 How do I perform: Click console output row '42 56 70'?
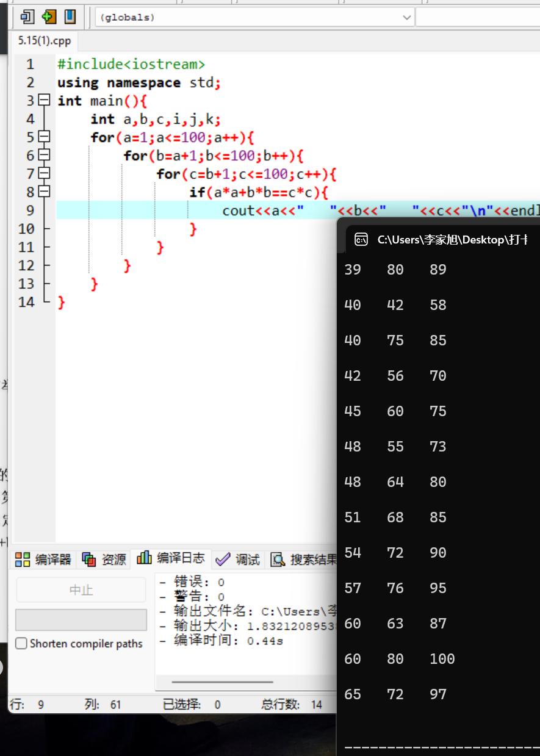(x=395, y=376)
